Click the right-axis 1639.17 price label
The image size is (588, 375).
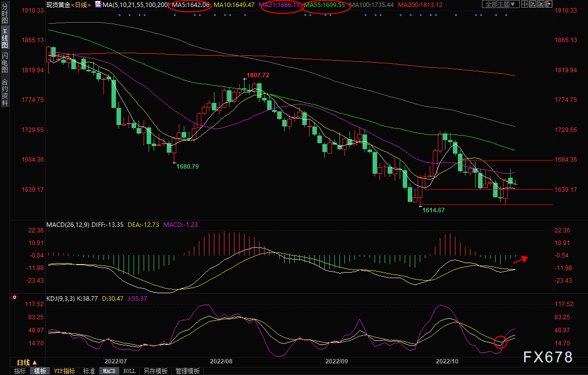566,189
